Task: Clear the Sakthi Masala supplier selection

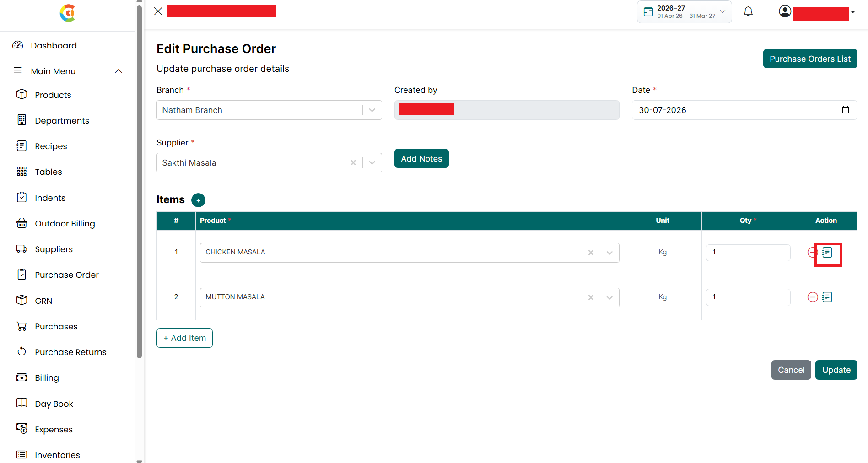Action: pos(353,162)
